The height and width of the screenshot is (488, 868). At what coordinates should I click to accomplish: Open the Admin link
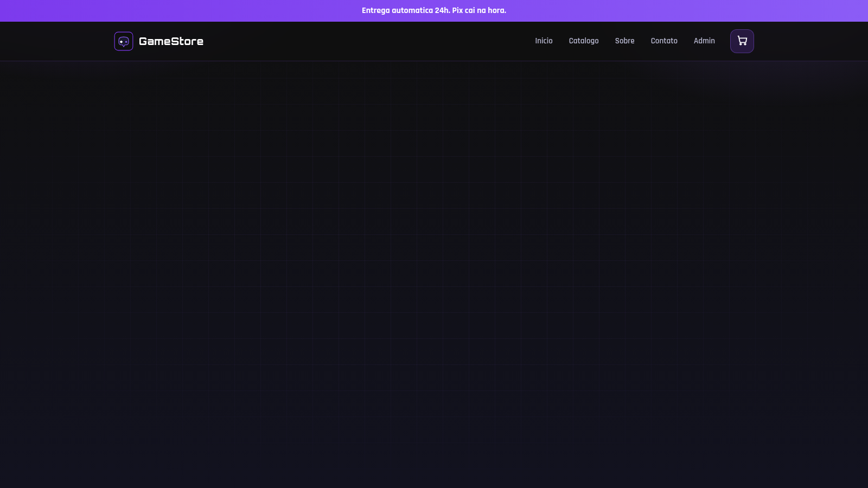tap(704, 41)
